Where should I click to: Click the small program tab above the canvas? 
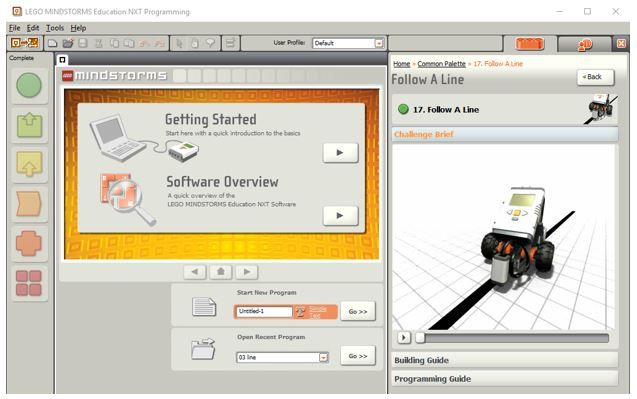[62, 60]
